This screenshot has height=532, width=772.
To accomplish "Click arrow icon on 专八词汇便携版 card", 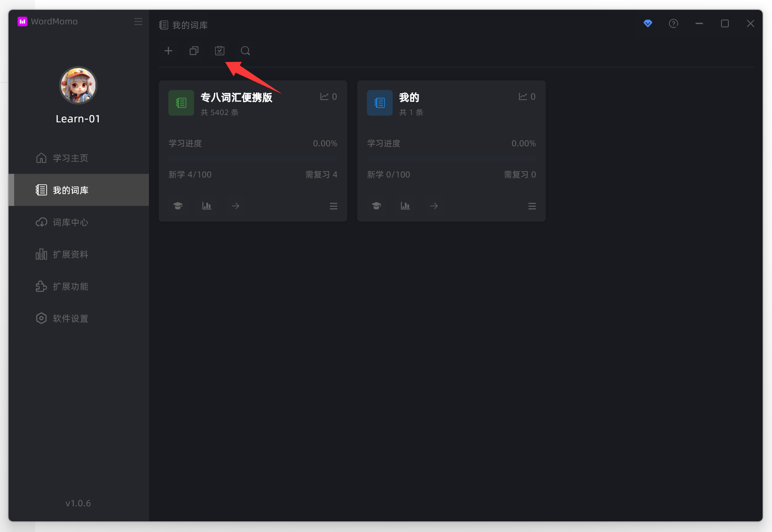I will pyautogui.click(x=235, y=206).
